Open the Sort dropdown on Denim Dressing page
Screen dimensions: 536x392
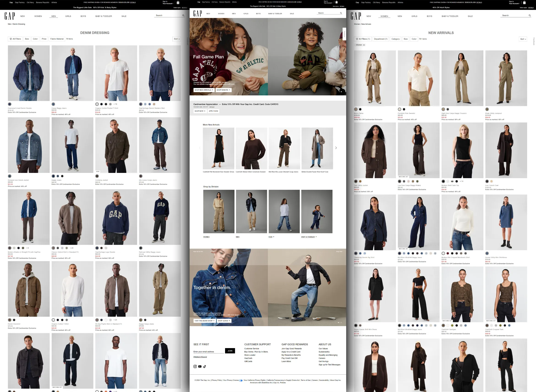point(177,39)
